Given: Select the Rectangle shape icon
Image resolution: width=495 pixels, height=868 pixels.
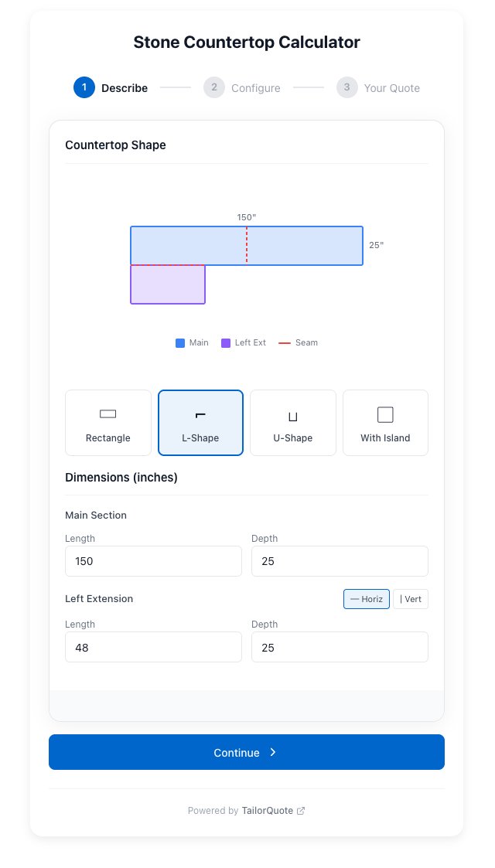Looking at the screenshot, I should tap(108, 414).
